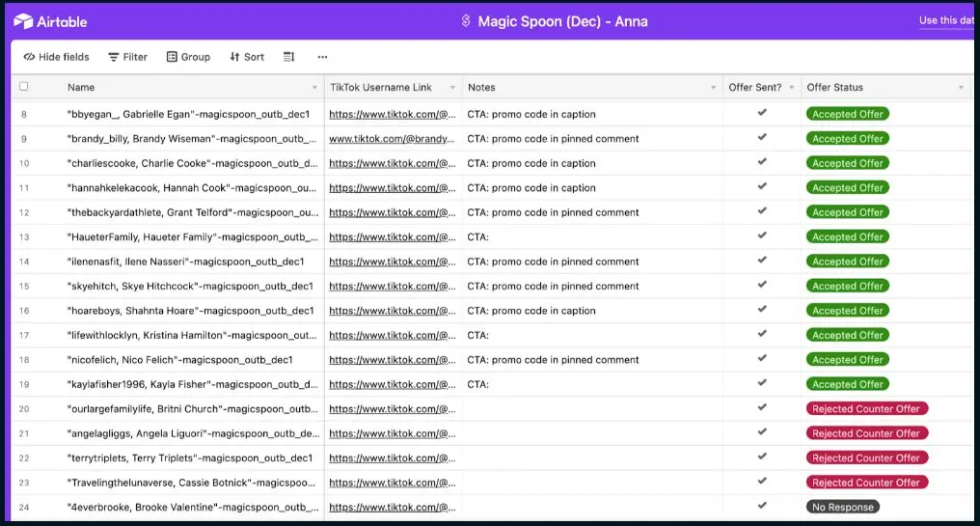This screenshot has height=526, width=980.
Task: Open the three-dot more options menu
Action: (322, 57)
